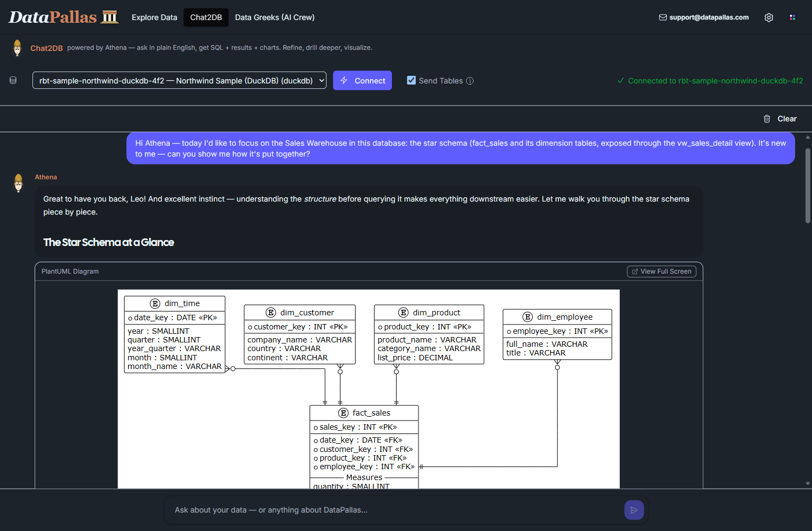Click "continent : VARCHAR" in dim_customer

287,358
